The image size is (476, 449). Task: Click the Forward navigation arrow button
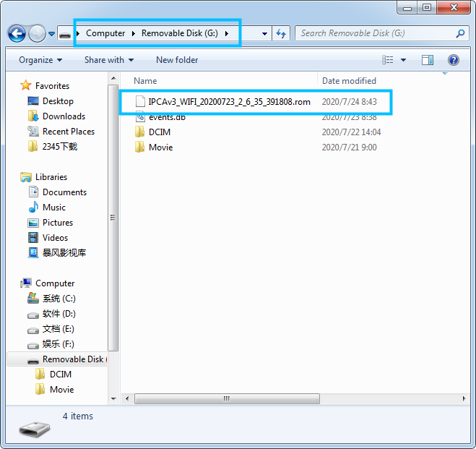tap(37, 33)
